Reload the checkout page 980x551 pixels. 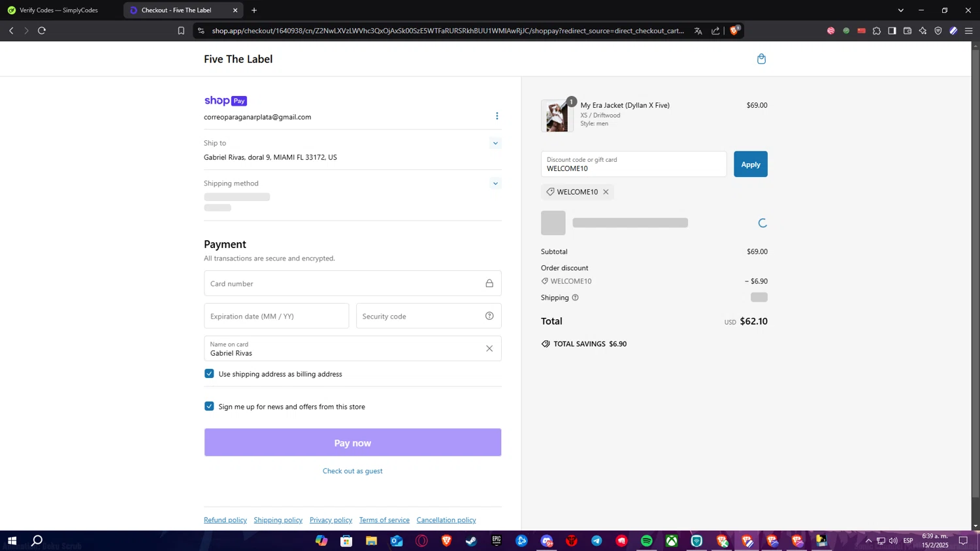pos(42,31)
